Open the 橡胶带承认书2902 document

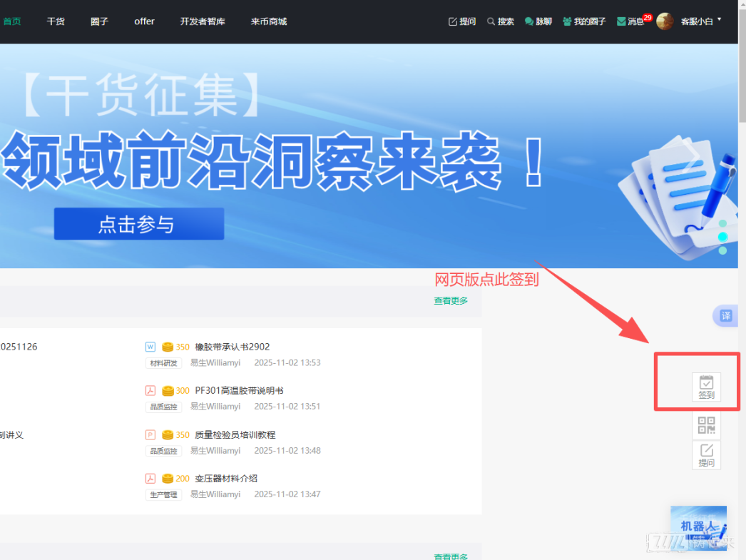(x=232, y=347)
